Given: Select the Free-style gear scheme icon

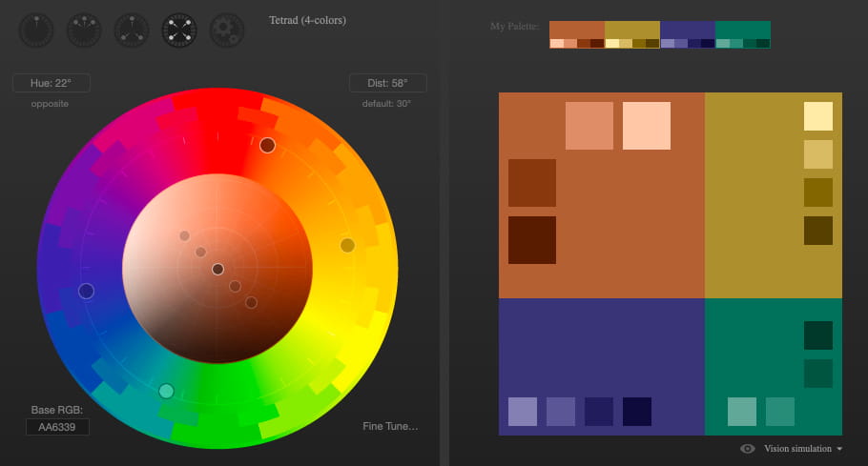Looking at the screenshot, I should pos(227,30).
